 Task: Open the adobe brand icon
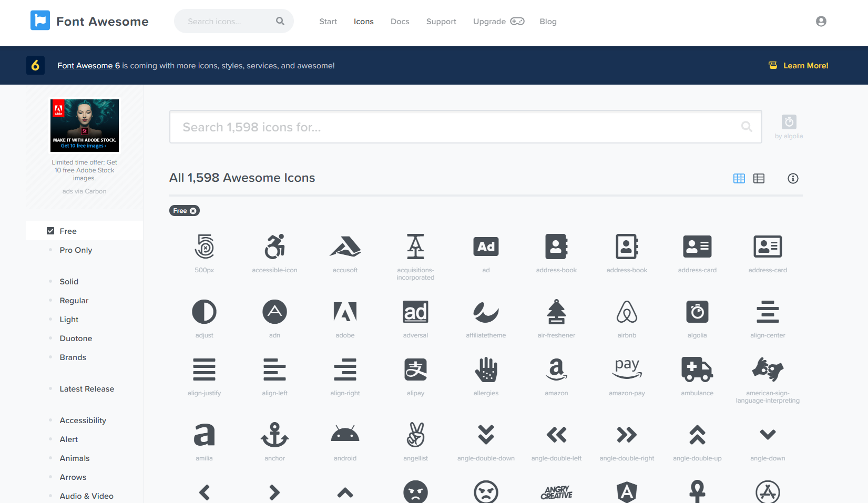click(x=345, y=312)
